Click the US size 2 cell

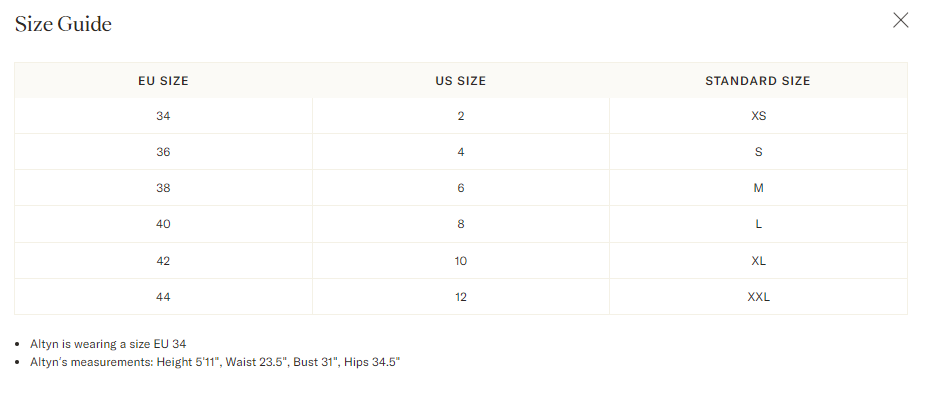461,116
